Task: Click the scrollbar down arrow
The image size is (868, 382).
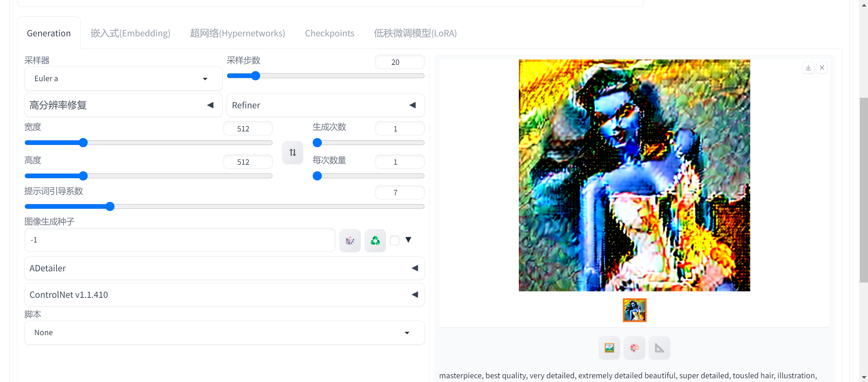Action: coord(864,377)
